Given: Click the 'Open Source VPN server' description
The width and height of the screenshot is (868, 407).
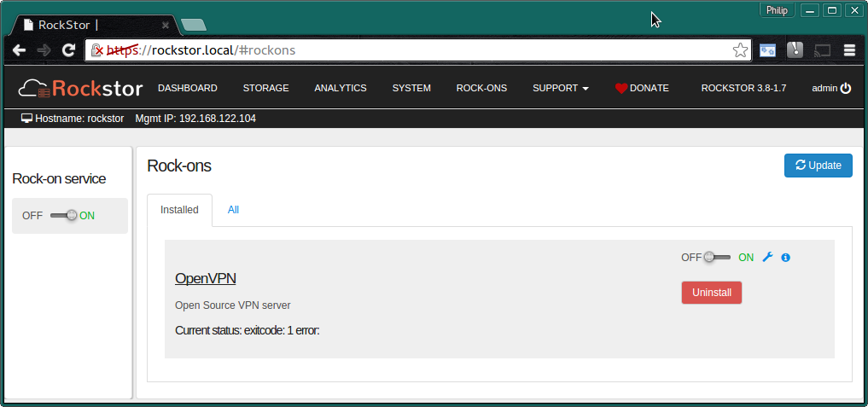Looking at the screenshot, I should 232,305.
